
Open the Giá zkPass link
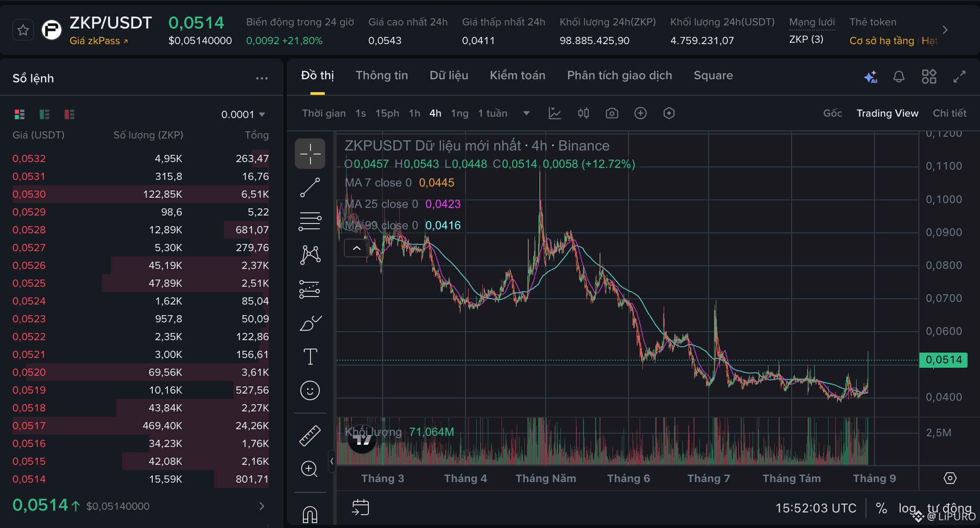click(98, 41)
